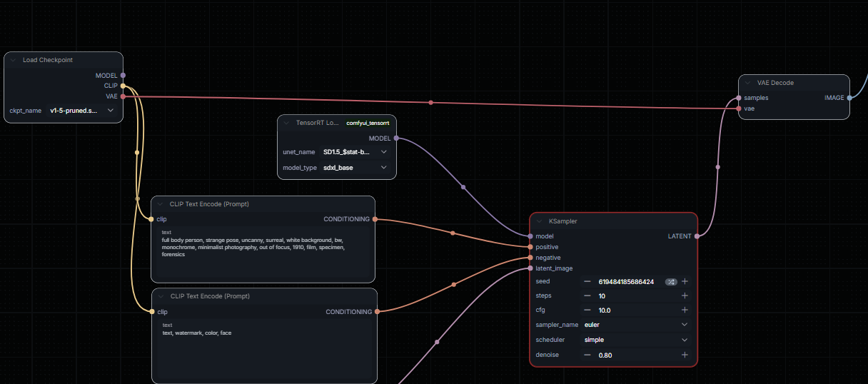The width and height of the screenshot is (868, 384).
Task: Click the LATENT output socket on KSampler
Action: tap(697, 236)
